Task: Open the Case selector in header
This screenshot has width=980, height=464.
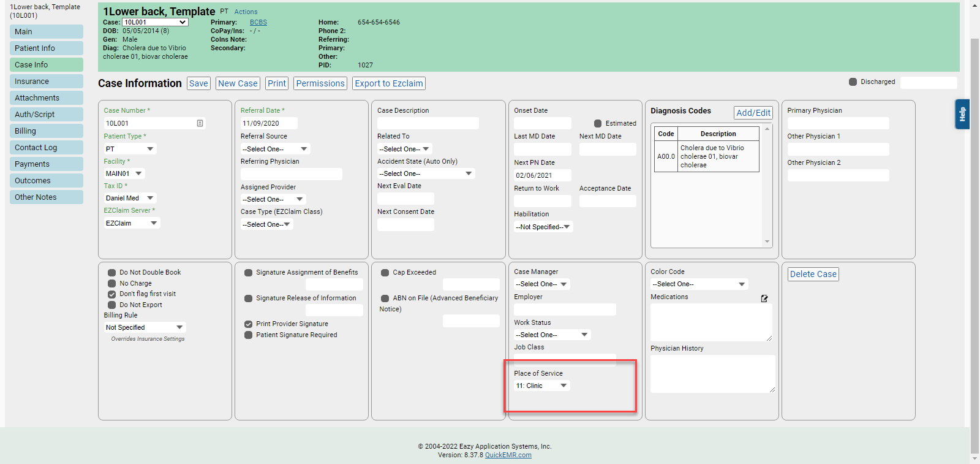Action: point(156,22)
